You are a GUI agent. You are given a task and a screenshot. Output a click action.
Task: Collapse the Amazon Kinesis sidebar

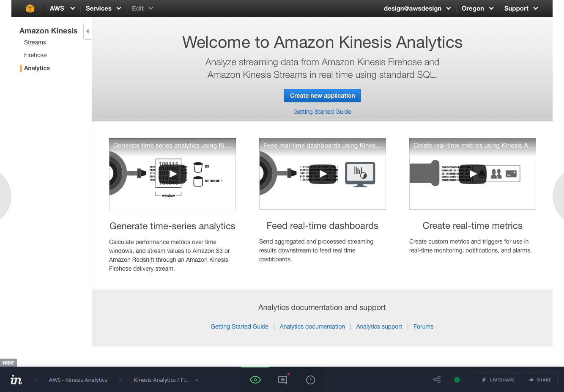(x=88, y=31)
